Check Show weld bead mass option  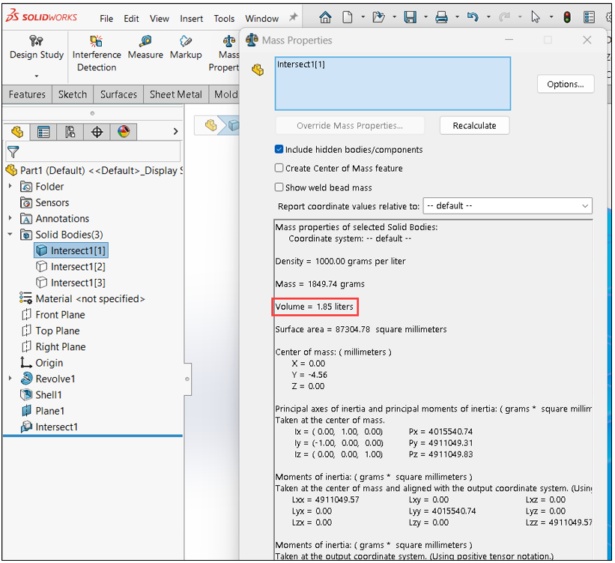coord(279,187)
